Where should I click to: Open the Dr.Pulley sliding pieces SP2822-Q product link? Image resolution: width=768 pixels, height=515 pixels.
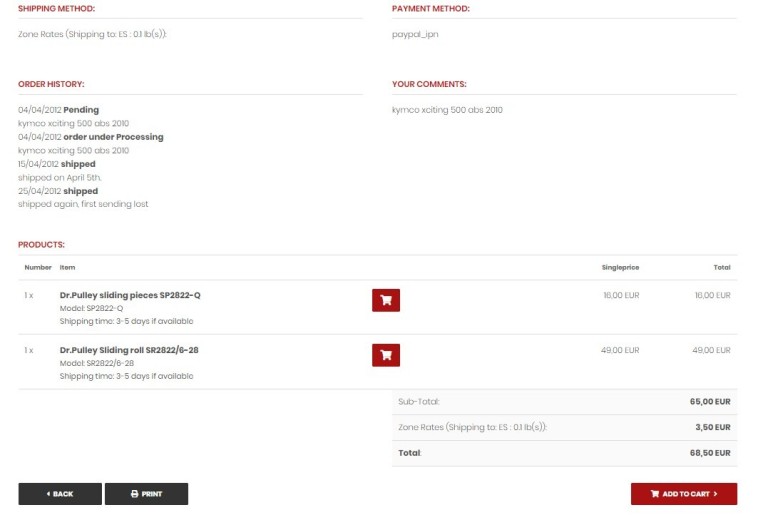(130, 296)
